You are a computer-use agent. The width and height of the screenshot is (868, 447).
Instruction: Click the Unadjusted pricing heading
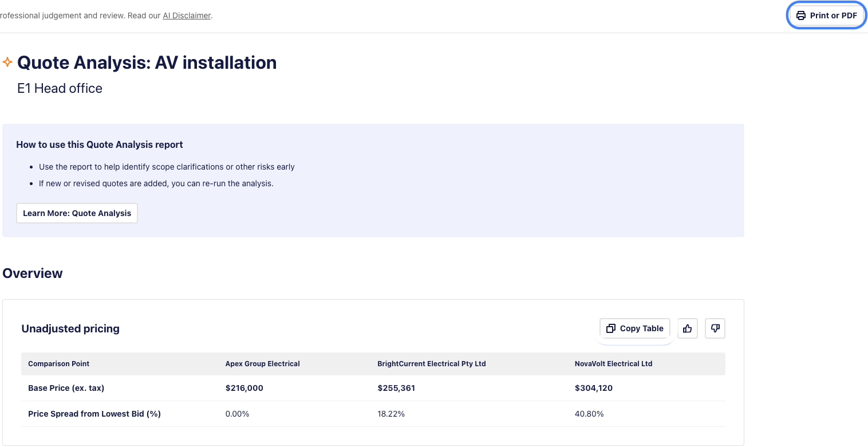pyautogui.click(x=70, y=329)
